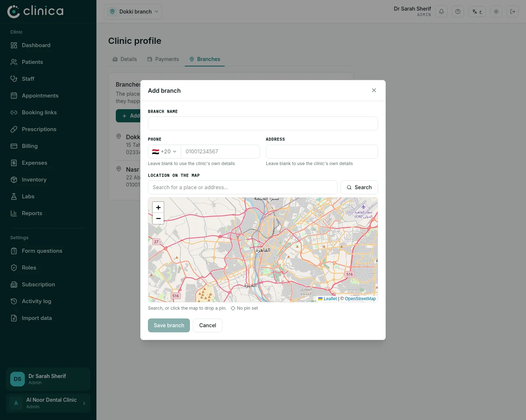Expand Al Noor Dental Clinic switcher

point(48,403)
